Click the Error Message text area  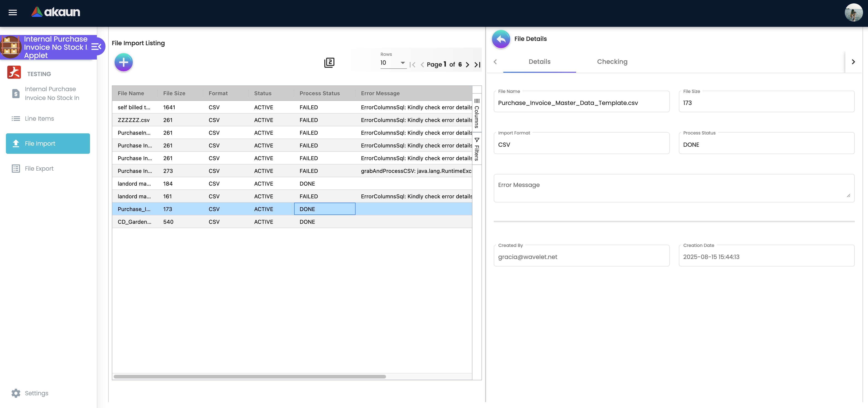click(x=674, y=188)
